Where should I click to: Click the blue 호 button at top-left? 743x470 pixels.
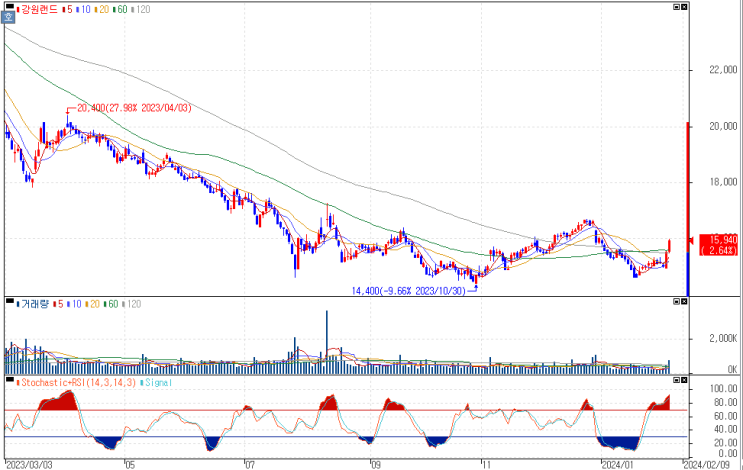9,18
